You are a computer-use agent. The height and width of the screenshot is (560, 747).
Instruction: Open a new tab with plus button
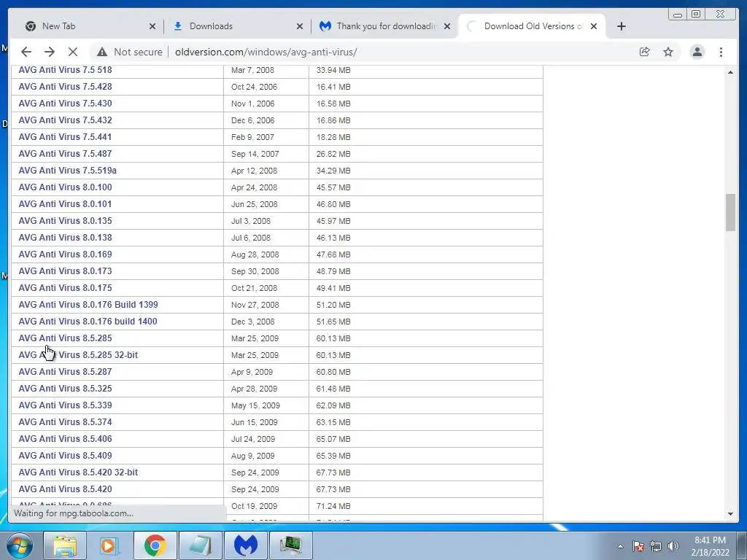(622, 26)
